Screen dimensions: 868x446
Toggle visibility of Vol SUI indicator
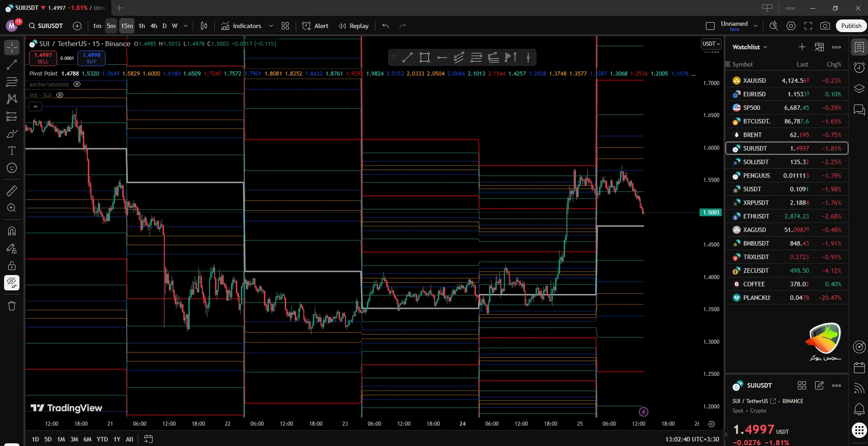point(60,95)
